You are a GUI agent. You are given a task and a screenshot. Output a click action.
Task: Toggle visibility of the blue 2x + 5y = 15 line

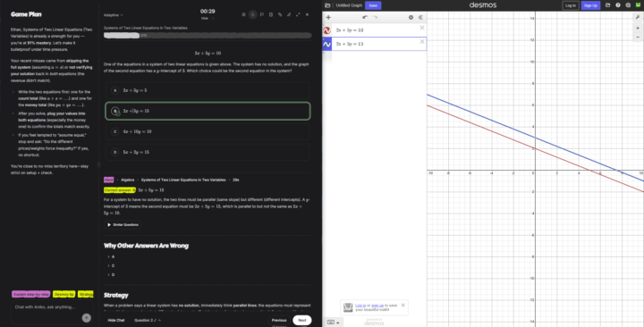point(327,44)
